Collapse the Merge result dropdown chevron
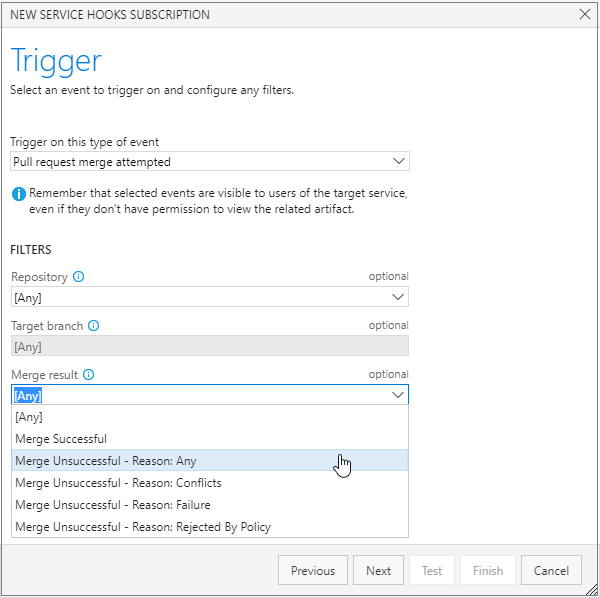The image size is (600, 598). pos(398,395)
